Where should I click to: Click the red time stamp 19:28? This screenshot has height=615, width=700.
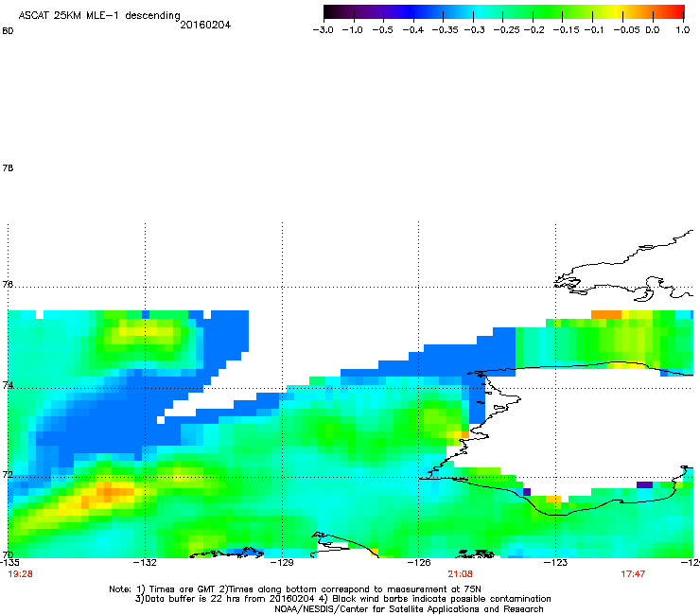pyautogui.click(x=20, y=574)
